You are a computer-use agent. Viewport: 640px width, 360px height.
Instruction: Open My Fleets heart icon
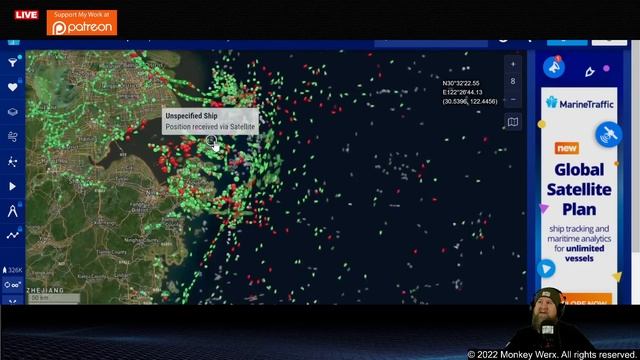(13, 87)
